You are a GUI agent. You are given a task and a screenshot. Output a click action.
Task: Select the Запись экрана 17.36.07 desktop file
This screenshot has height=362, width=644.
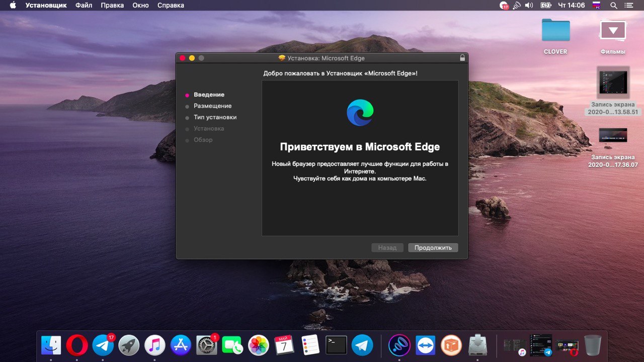[613, 147]
